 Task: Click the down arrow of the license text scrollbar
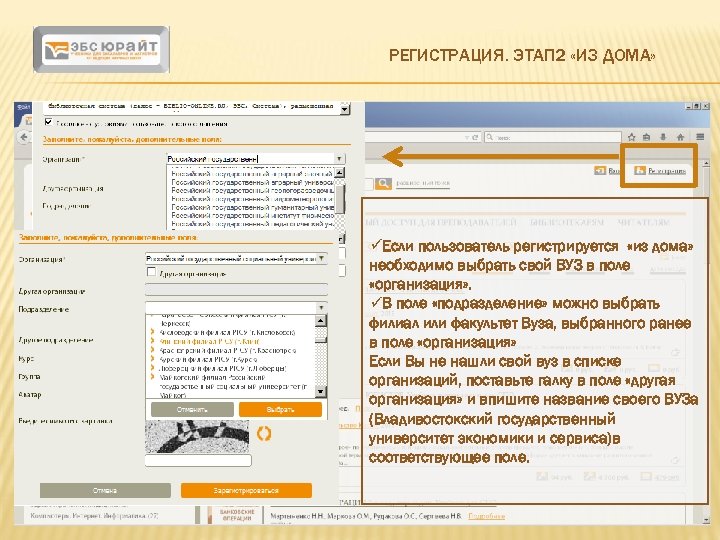coord(344,110)
